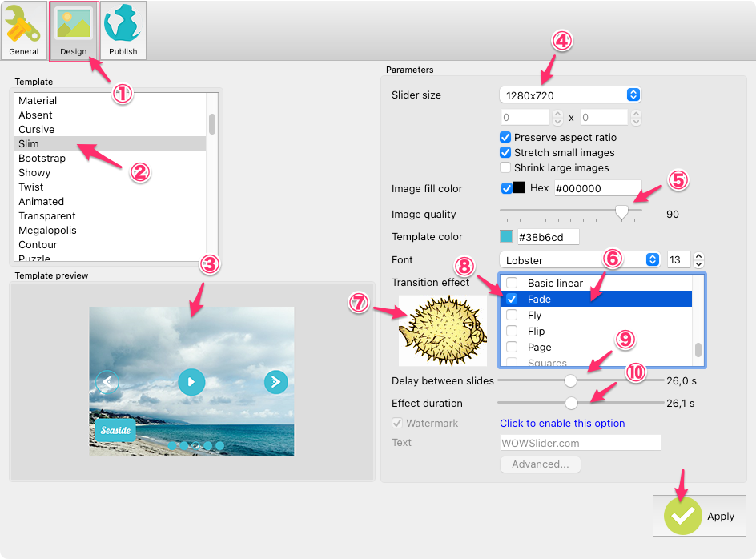
Task: Increase font size with stepper arrow
Action: point(698,256)
